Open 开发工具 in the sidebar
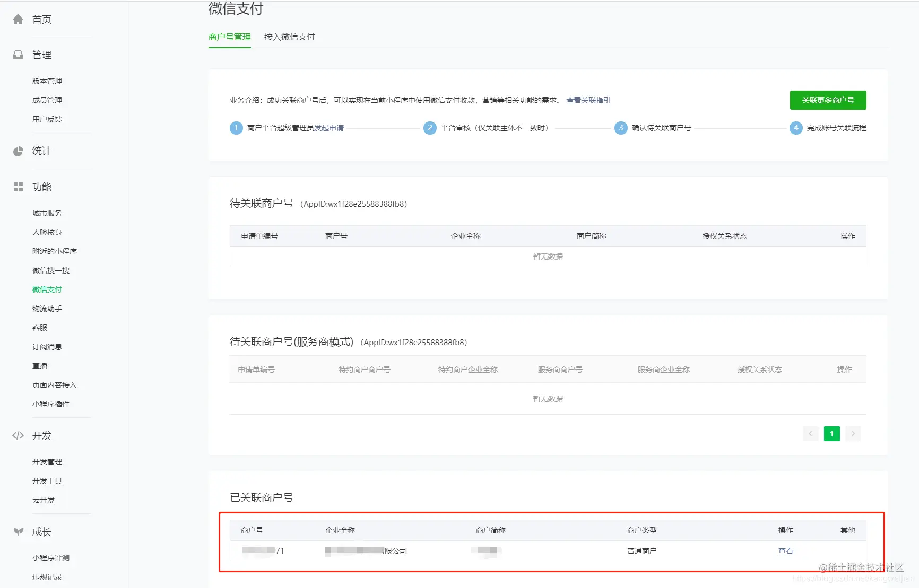Image resolution: width=919 pixels, height=588 pixels. tap(47, 481)
